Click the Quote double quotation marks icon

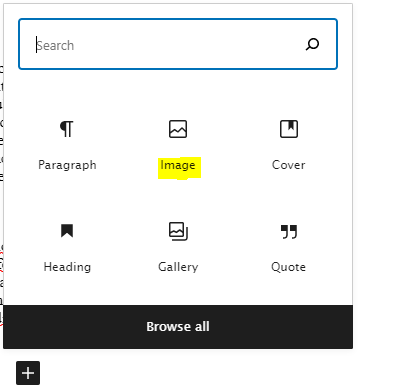[289, 232]
